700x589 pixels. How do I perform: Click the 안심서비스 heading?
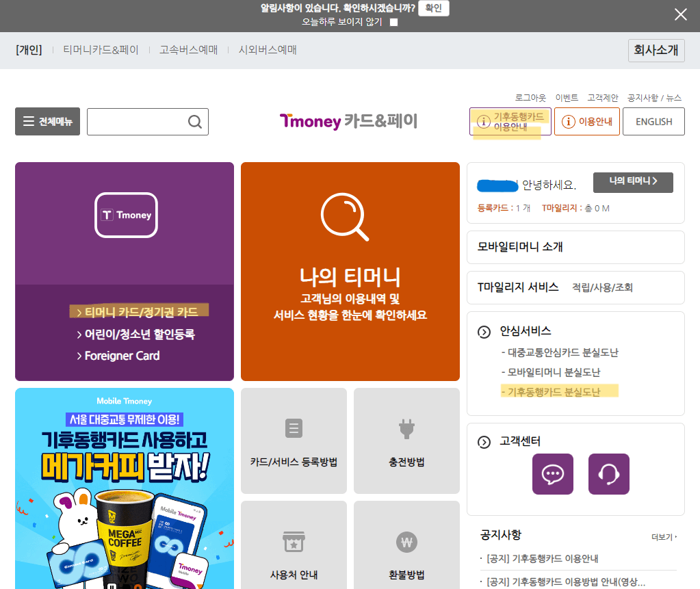click(x=526, y=330)
